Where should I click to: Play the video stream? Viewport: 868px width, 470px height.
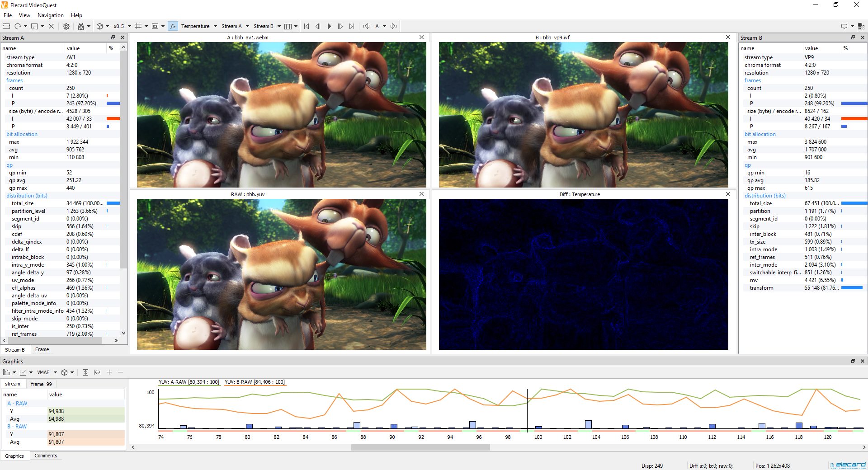tap(329, 26)
